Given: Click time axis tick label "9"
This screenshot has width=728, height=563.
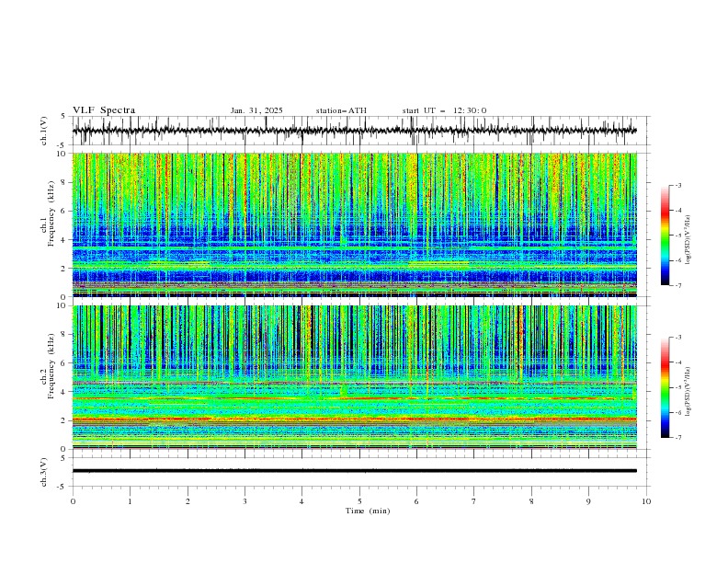Looking at the screenshot, I should click(588, 501).
